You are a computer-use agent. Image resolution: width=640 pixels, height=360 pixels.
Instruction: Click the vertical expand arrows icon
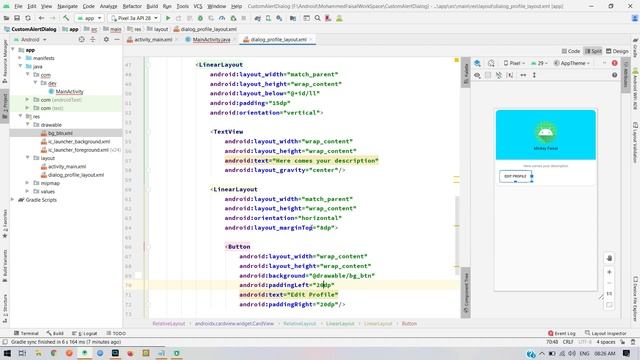tap(534, 75)
